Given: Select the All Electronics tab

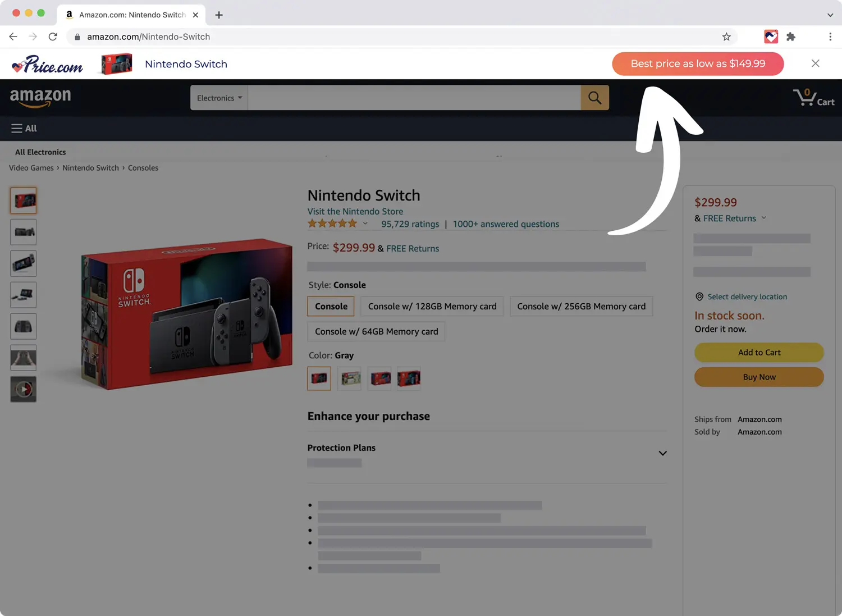Looking at the screenshot, I should point(40,152).
